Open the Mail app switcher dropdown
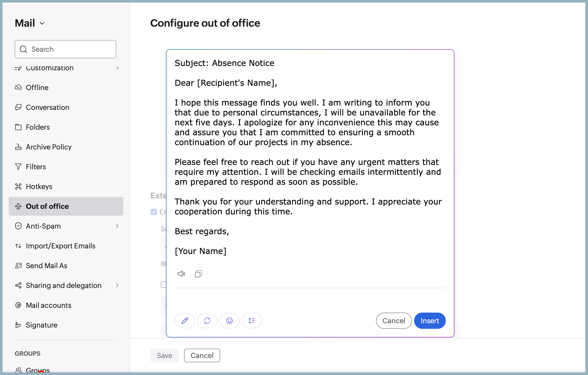The height and width of the screenshot is (375, 588). coord(30,23)
